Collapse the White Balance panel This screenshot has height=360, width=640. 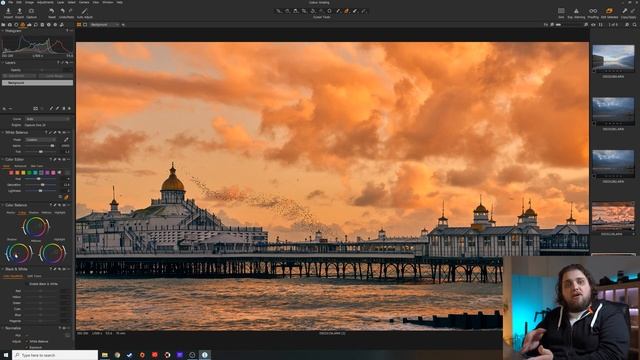pos(2,132)
